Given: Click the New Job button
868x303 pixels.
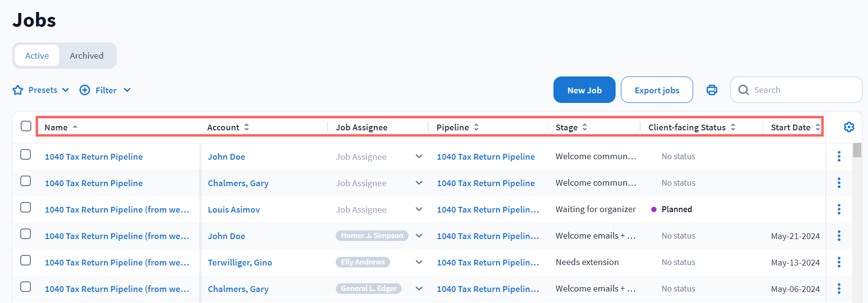Looking at the screenshot, I should pos(584,90).
